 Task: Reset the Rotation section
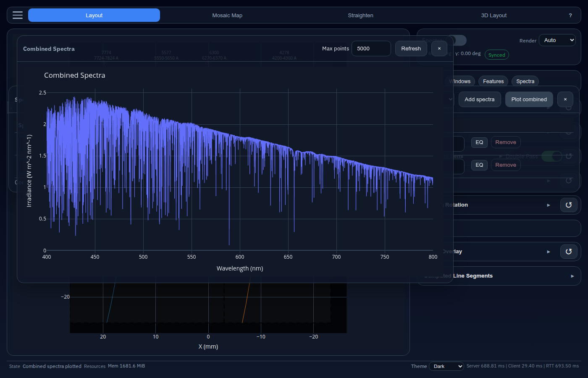click(568, 205)
